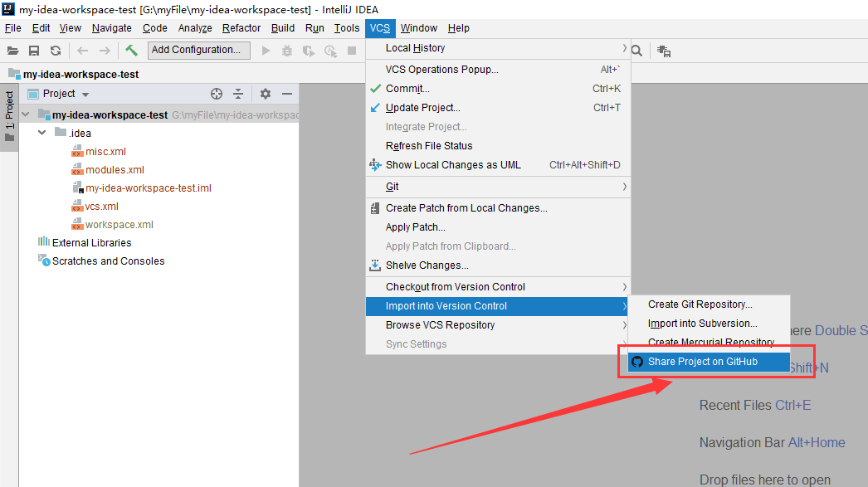This screenshot has width=868, height=487.
Task: Select Create Git Repository...
Action: coord(709,304)
